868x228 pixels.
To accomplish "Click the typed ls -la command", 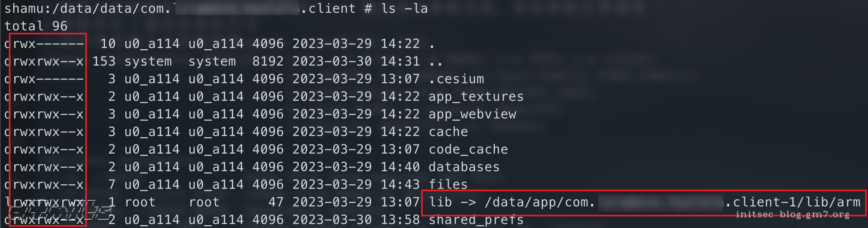I will pos(404,8).
